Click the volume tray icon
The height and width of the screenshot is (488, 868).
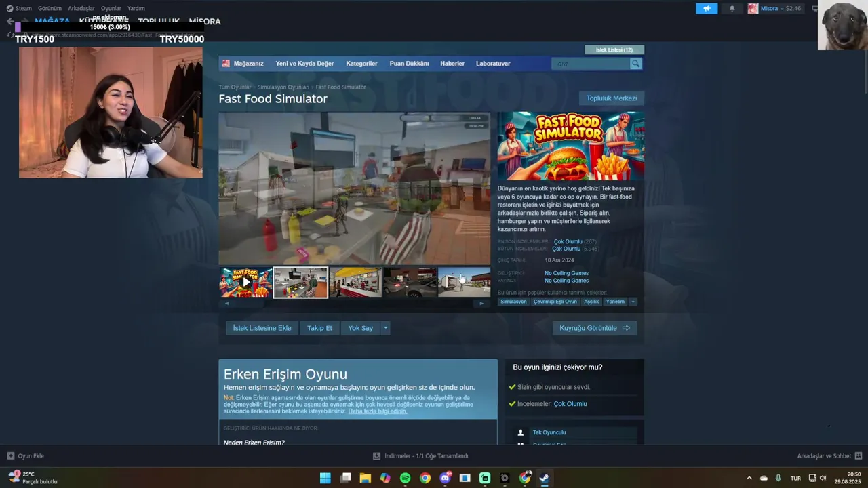(823, 478)
